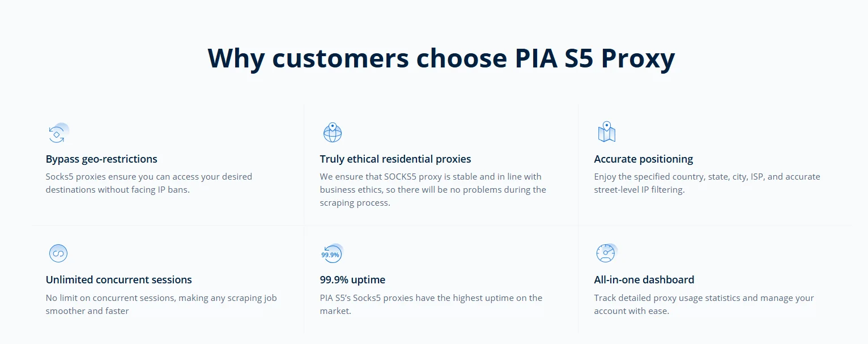Click the street-level IP filtering description

point(707,183)
